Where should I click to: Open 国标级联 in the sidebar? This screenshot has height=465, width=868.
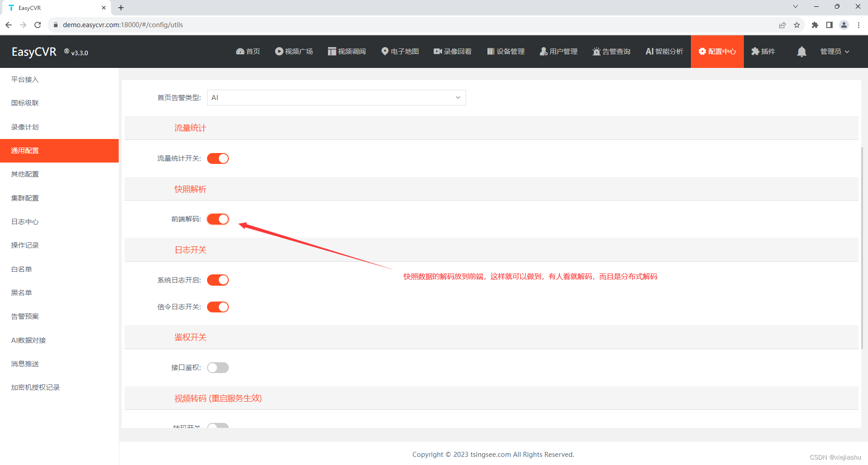(x=59, y=103)
